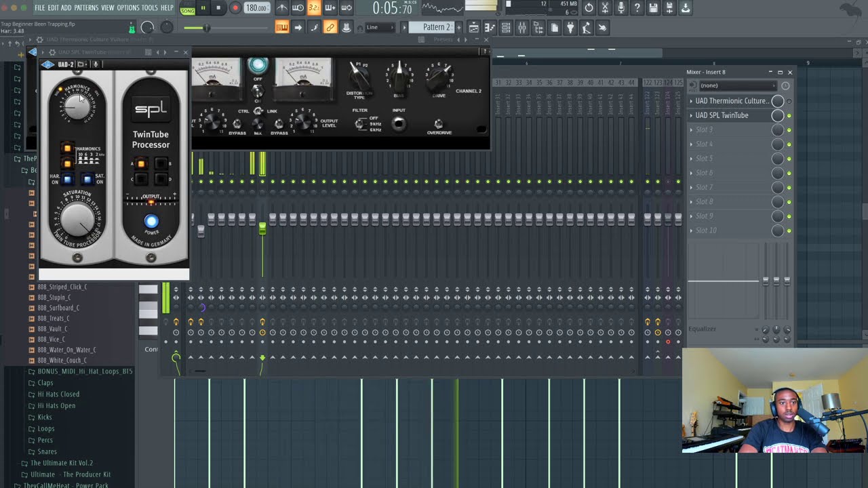Toggle the CTRL LINK switch

(x=258, y=111)
